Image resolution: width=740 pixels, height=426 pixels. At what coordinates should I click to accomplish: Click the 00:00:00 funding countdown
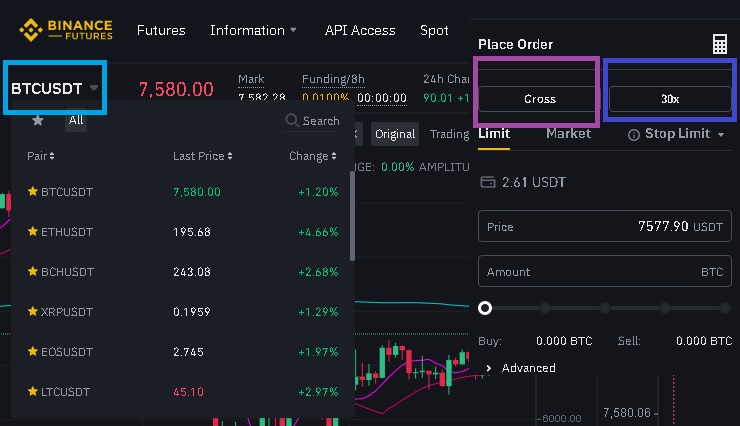(x=382, y=98)
